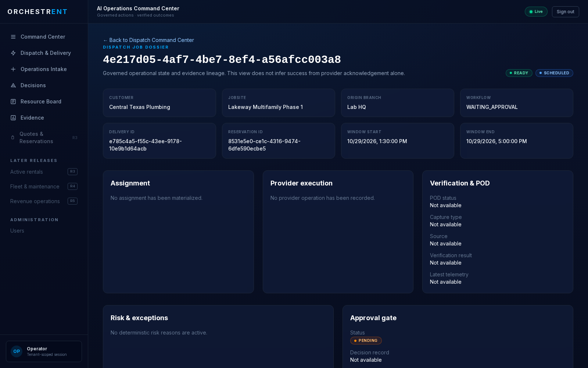588x368 pixels.
Task: Click the Risk & exceptions heading
Action: click(x=139, y=318)
